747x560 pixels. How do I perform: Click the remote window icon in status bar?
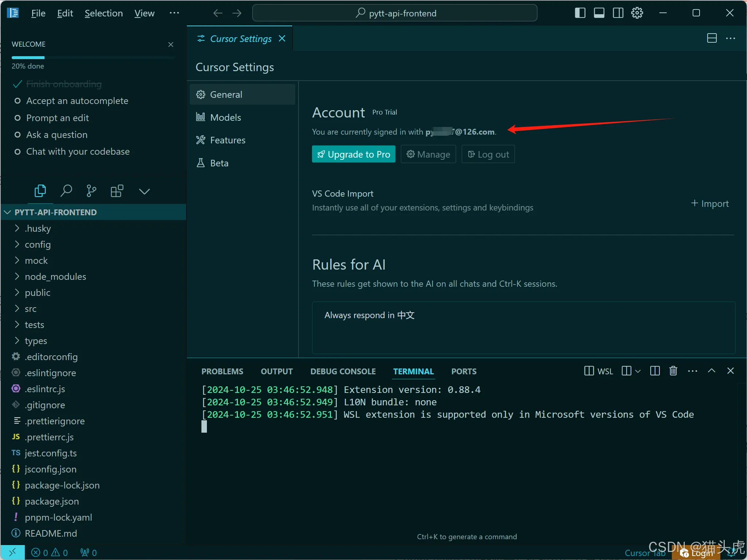pyautogui.click(x=12, y=552)
